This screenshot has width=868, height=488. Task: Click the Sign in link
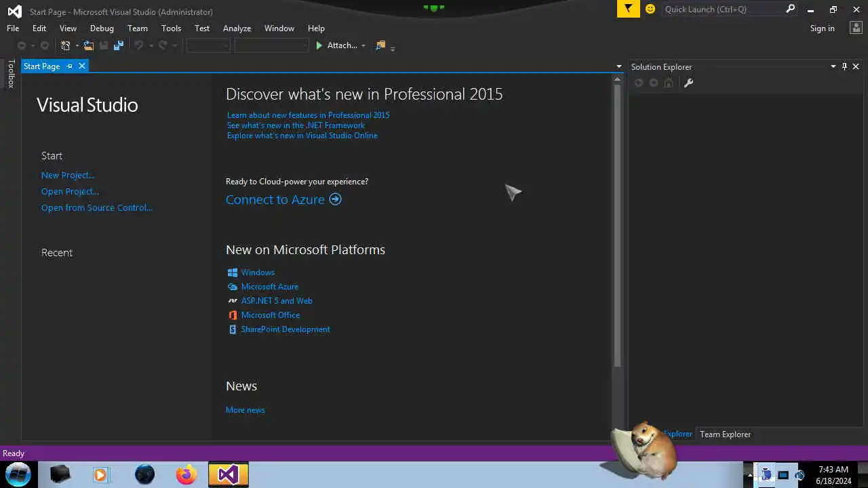(x=822, y=28)
